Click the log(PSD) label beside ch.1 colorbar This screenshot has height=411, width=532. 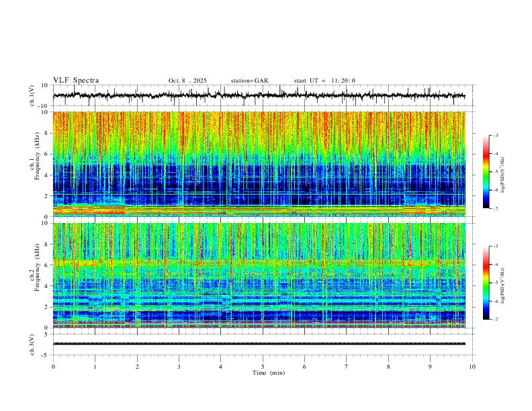(x=502, y=175)
